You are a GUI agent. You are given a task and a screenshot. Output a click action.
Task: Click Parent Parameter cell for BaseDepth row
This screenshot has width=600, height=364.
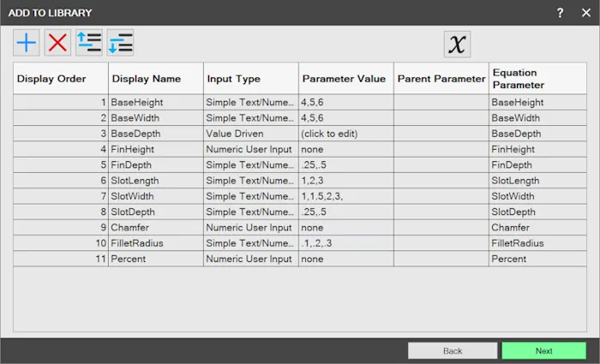441,134
